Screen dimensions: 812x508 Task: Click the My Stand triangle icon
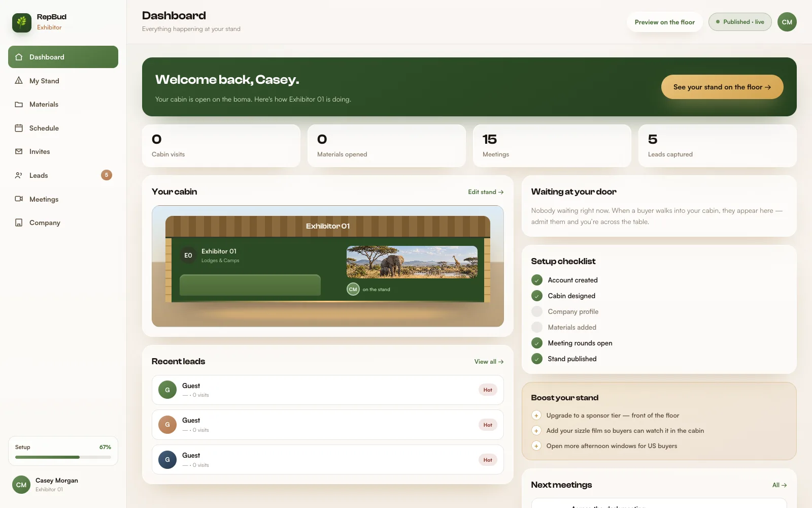tap(19, 81)
